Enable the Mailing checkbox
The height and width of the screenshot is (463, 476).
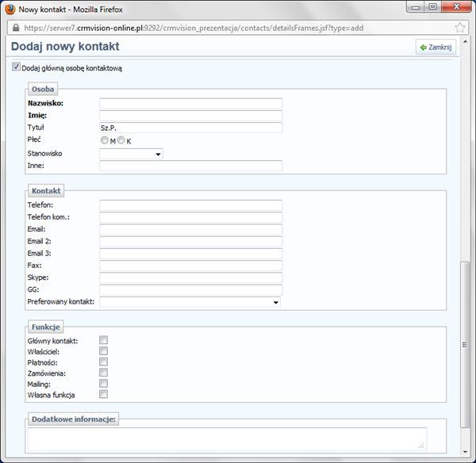pos(103,383)
